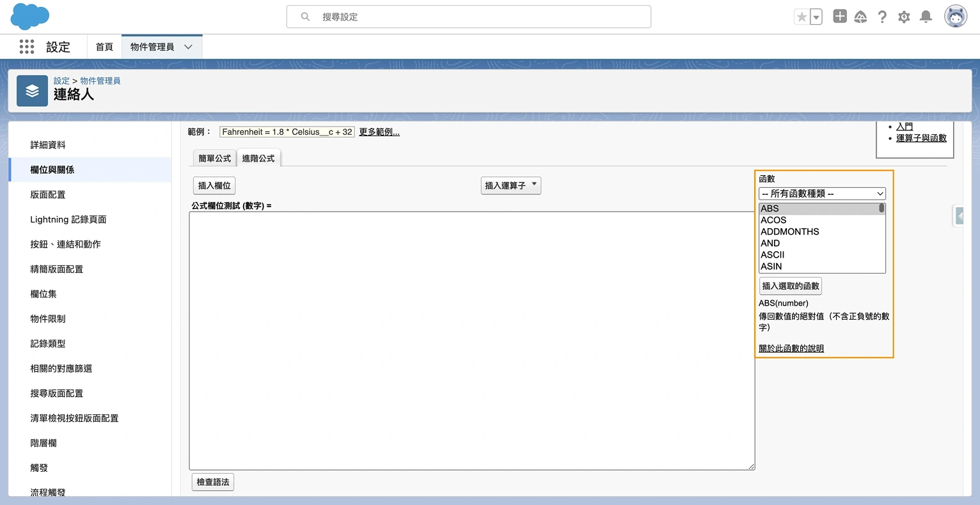Switch to the 簡單公式 tab
The height and width of the screenshot is (505, 980).
pyautogui.click(x=214, y=157)
